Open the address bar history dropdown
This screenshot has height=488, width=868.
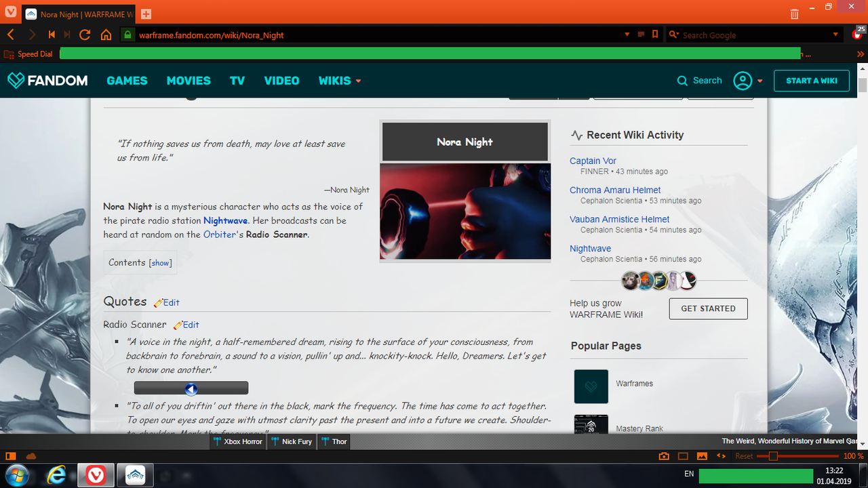(x=627, y=35)
